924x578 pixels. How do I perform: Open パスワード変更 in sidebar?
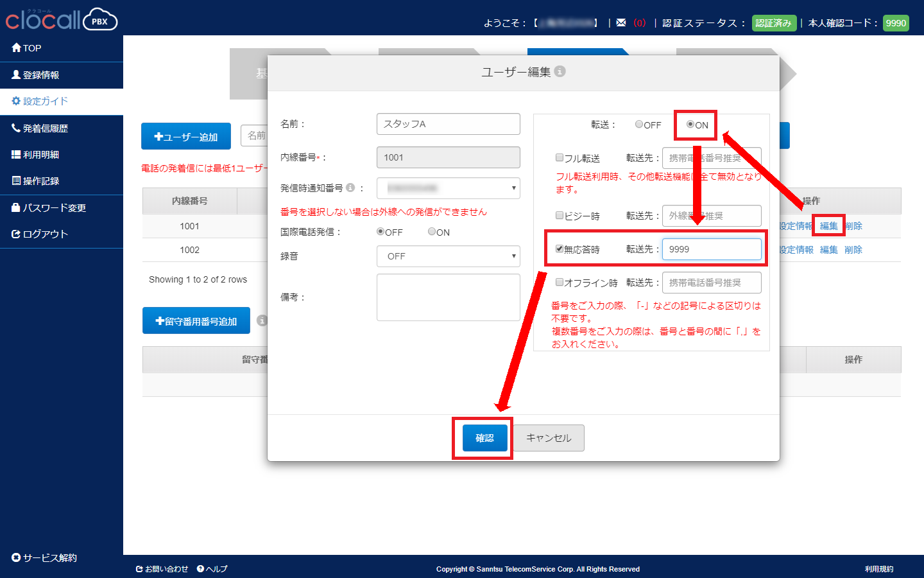point(49,208)
